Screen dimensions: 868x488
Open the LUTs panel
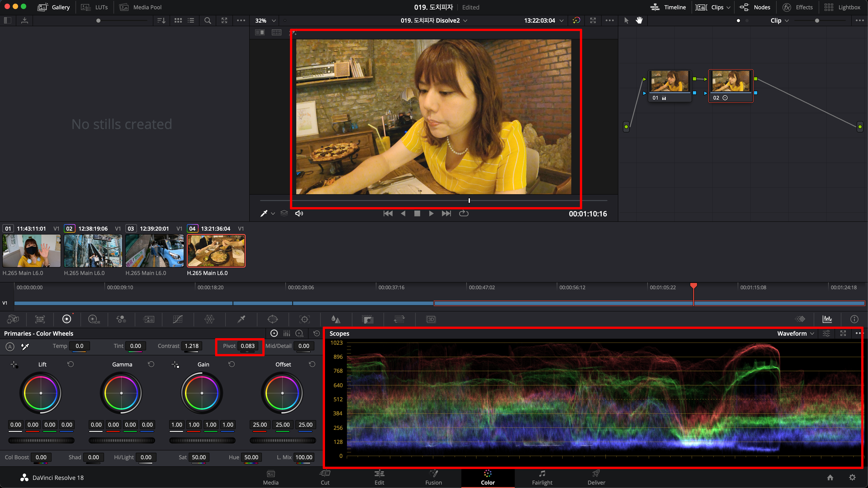(x=95, y=7)
